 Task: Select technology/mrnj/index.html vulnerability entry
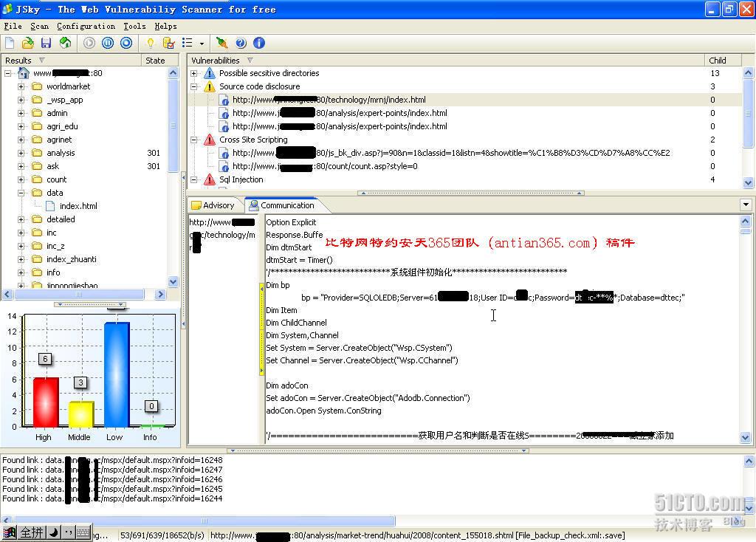tap(329, 100)
